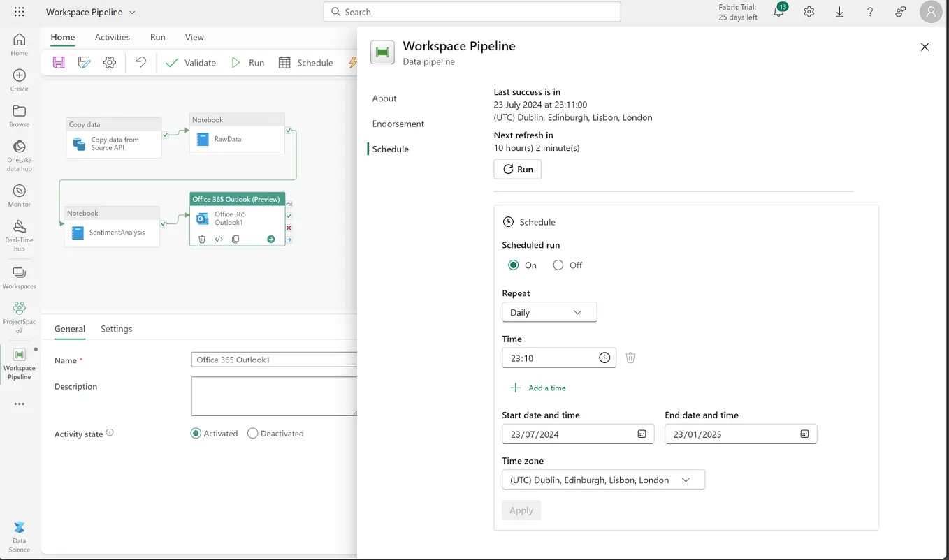Open the Time zone dropdown
This screenshot has height=560, width=949.
pyautogui.click(x=603, y=480)
